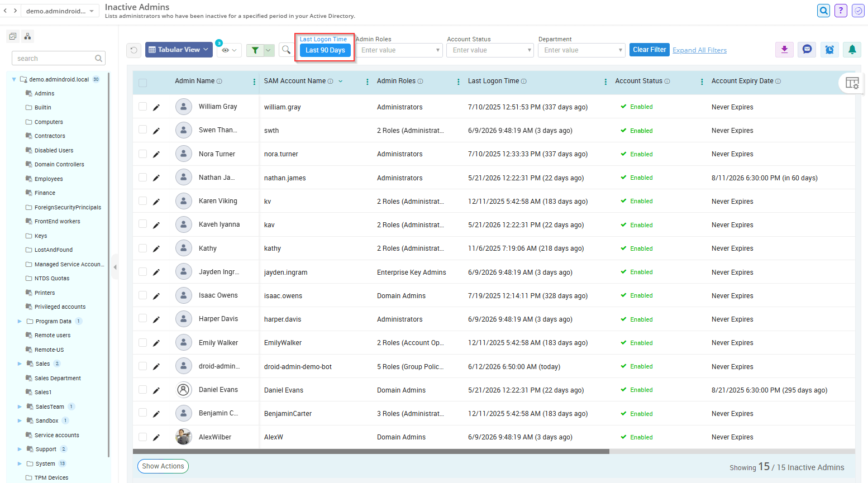Image resolution: width=868 pixels, height=483 pixels.
Task: Click the info icon beside Account Expiry Date header
Action: pyautogui.click(x=778, y=82)
